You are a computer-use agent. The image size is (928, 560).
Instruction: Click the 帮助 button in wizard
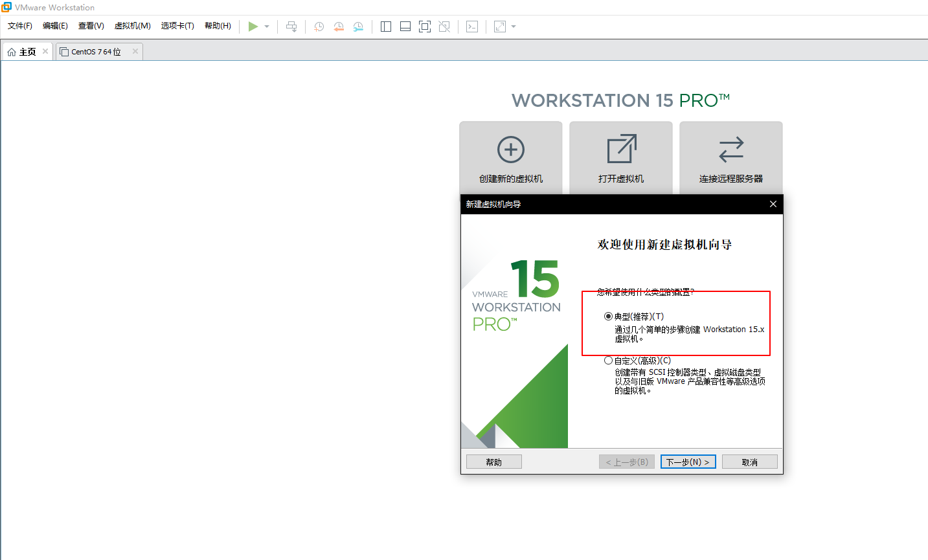(494, 462)
